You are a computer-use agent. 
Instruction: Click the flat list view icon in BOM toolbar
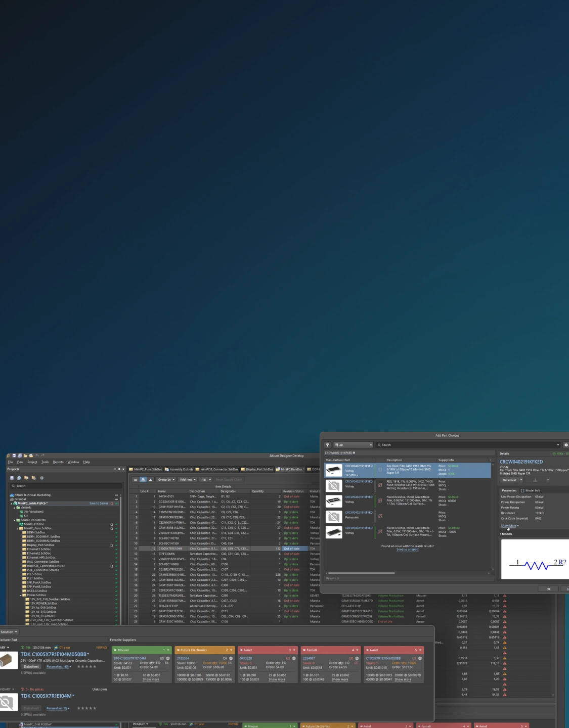click(x=136, y=479)
